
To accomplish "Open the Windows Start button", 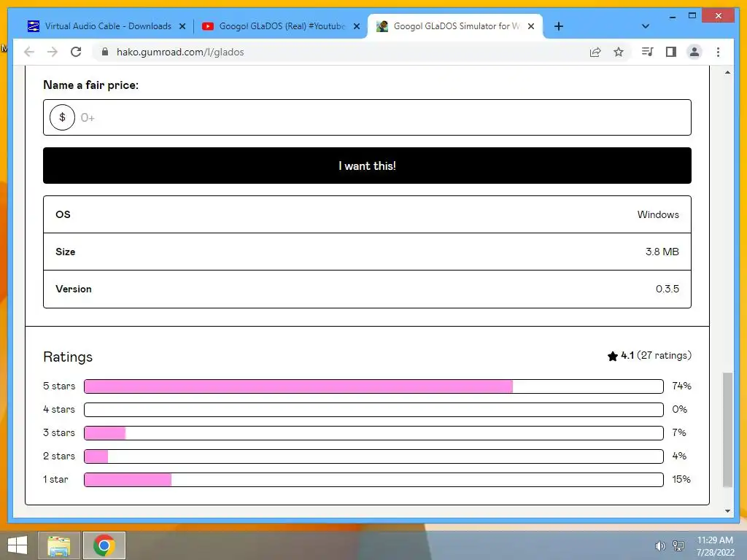I will (18, 545).
